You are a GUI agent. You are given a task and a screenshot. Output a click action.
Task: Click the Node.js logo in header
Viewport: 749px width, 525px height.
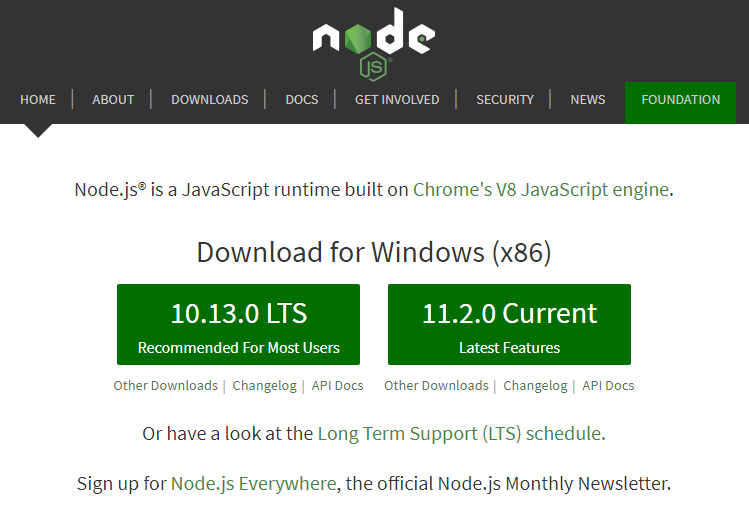click(373, 42)
